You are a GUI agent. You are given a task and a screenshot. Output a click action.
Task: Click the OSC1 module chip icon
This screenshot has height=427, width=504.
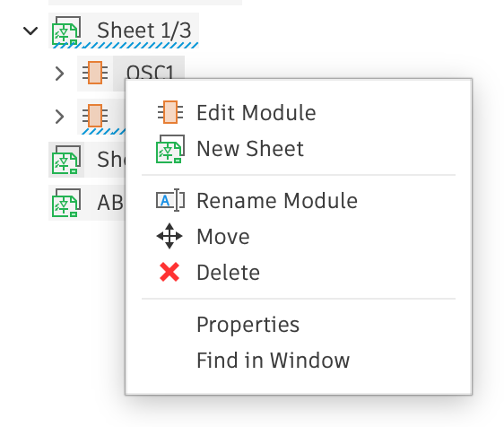[95, 73]
